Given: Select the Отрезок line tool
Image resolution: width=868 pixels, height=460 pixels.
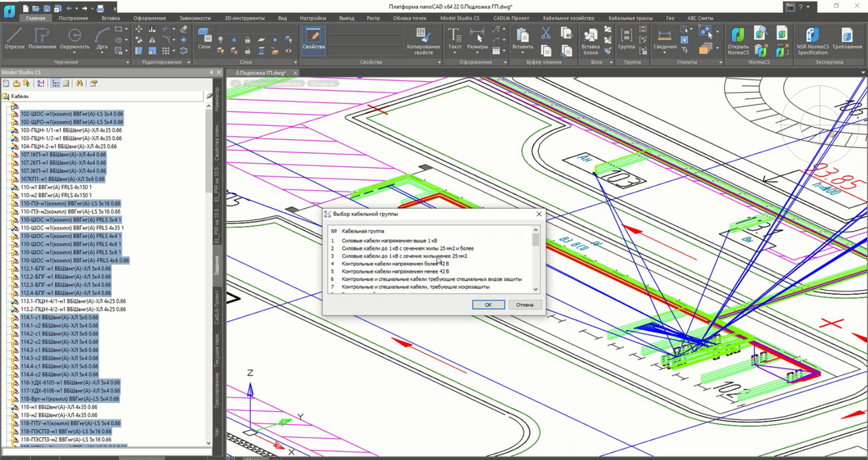Looking at the screenshot, I should point(14,39).
